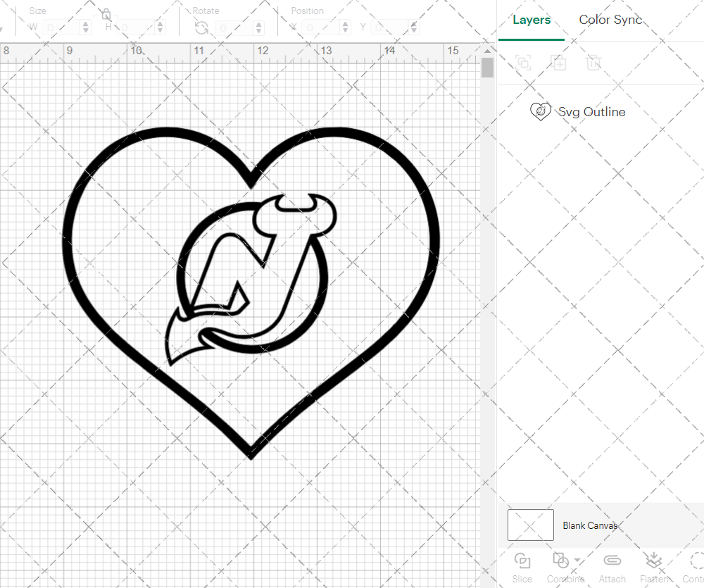This screenshot has height=588, width=704.
Task: Select the Svg Outline layer thumbnail
Action: tap(541, 111)
